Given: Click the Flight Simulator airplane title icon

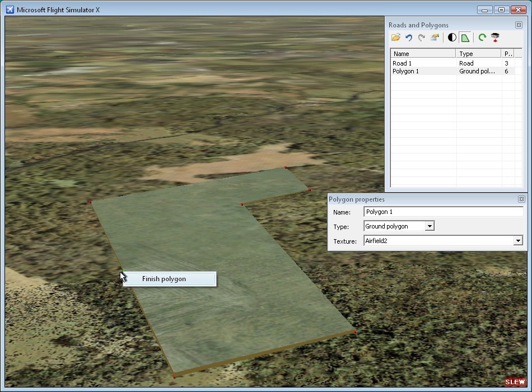Looking at the screenshot, I should pos(10,10).
